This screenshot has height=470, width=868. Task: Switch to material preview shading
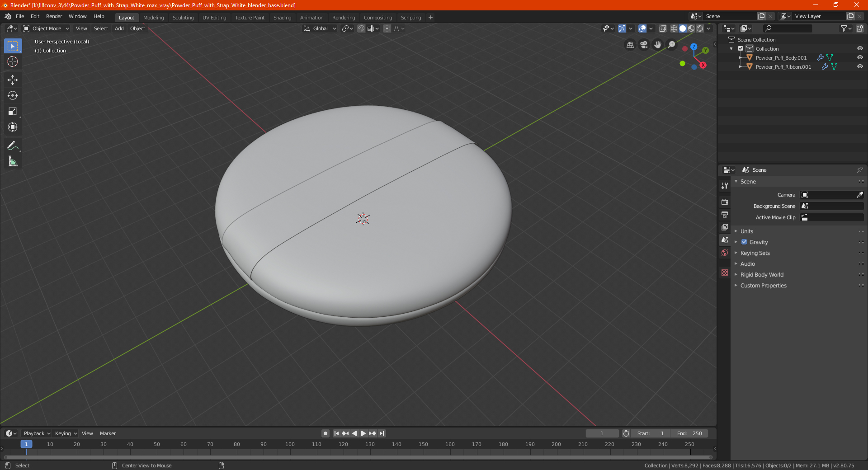691,28
